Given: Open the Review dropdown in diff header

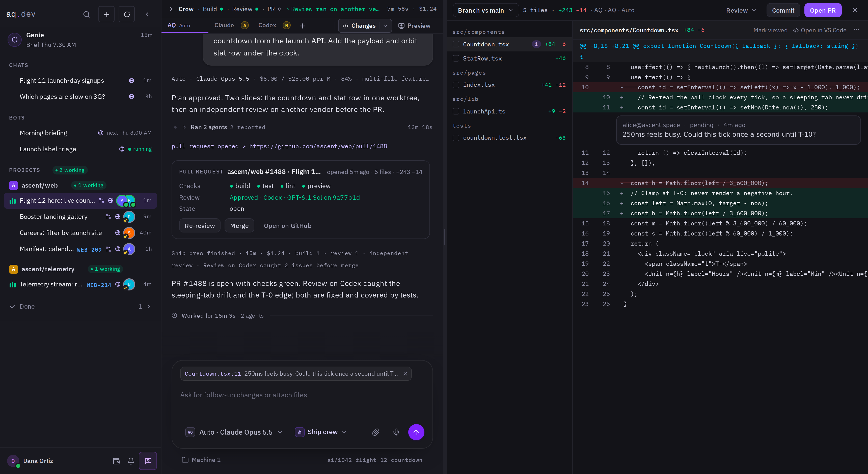Looking at the screenshot, I should point(741,10).
